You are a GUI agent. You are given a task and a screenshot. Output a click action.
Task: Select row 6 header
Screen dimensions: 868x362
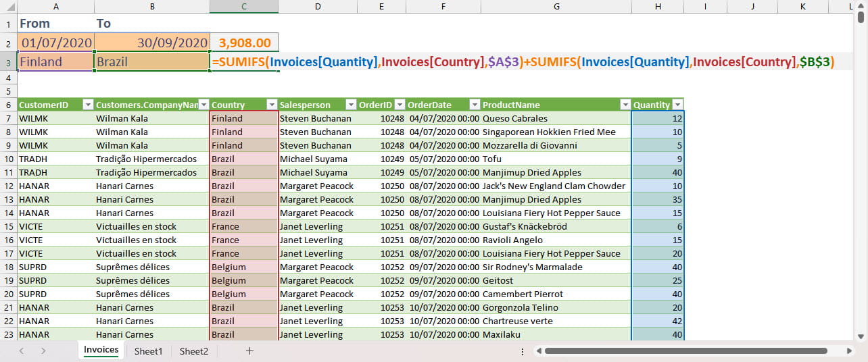tap(7, 105)
